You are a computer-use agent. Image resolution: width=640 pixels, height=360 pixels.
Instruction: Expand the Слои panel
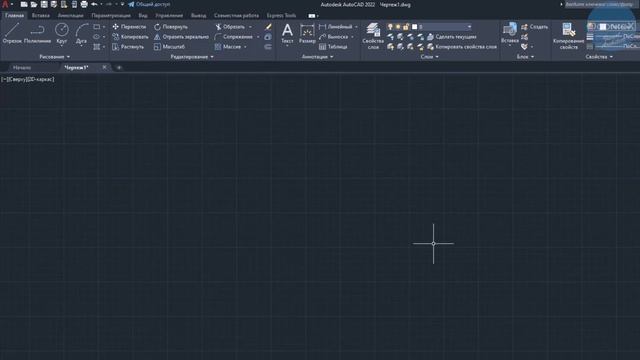pyautogui.click(x=429, y=57)
